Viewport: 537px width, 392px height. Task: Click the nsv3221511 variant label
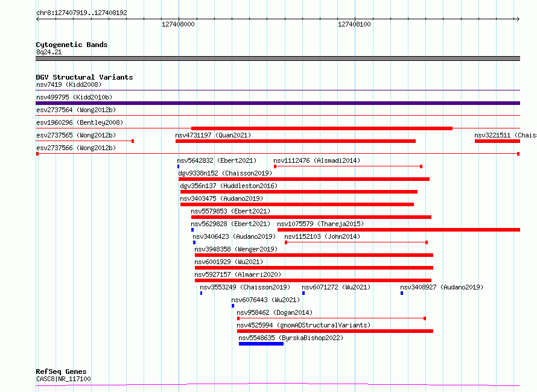point(506,135)
